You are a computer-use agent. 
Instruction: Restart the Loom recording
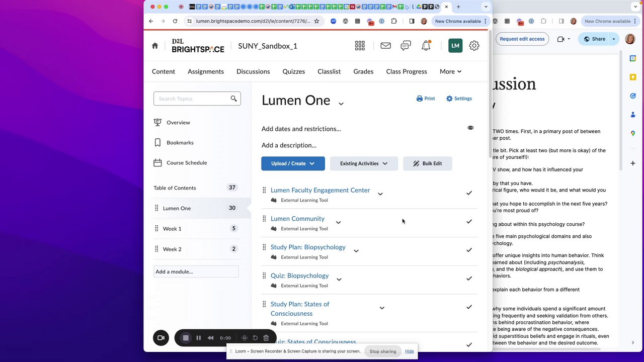pos(255,338)
